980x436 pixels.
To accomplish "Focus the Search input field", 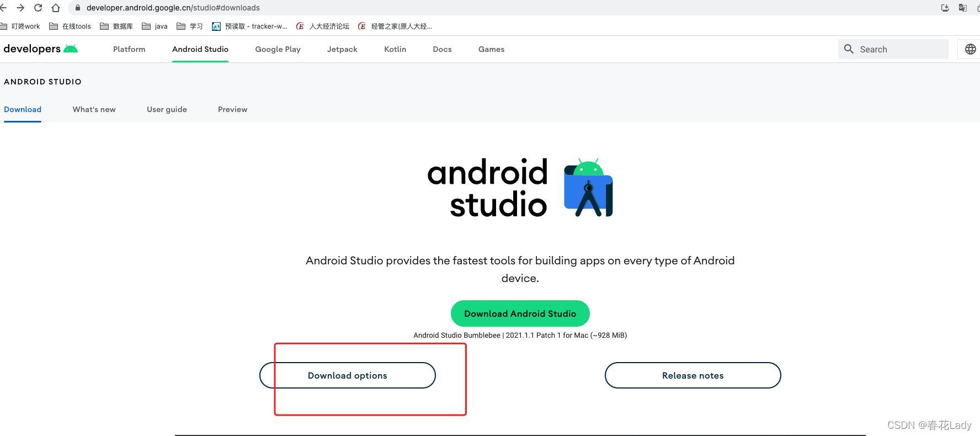I will (893, 49).
